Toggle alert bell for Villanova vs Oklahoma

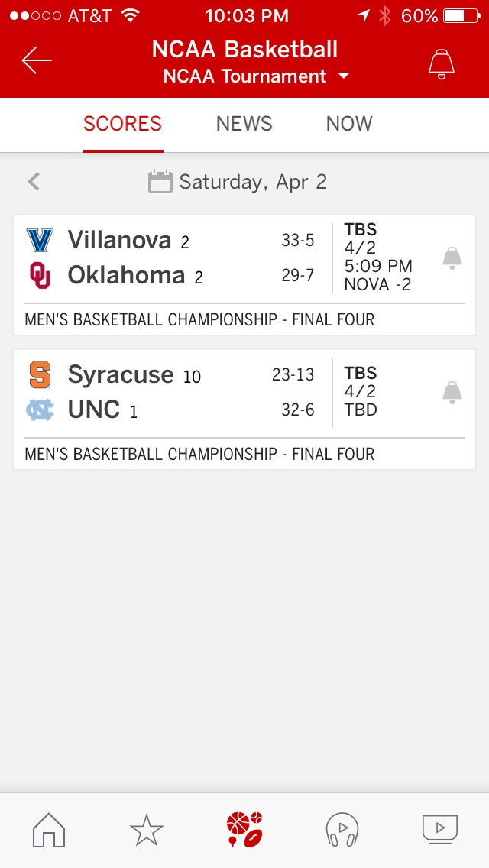452,258
